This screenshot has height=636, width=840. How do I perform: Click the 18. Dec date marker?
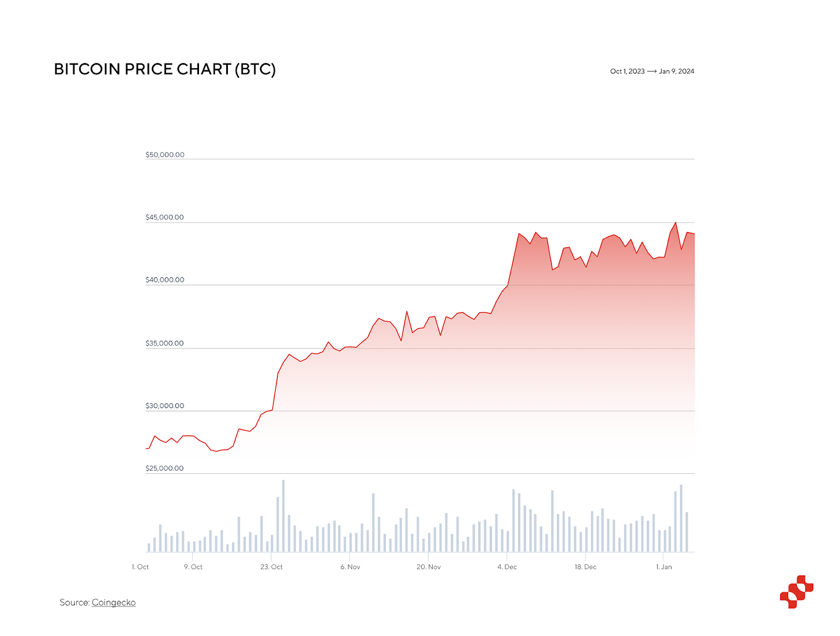pyautogui.click(x=586, y=567)
